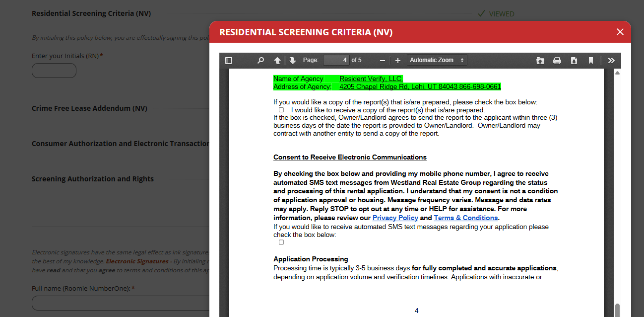Click the PDF scrollbar up arrow
Image resolution: width=644 pixels, height=317 pixels.
click(618, 73)
